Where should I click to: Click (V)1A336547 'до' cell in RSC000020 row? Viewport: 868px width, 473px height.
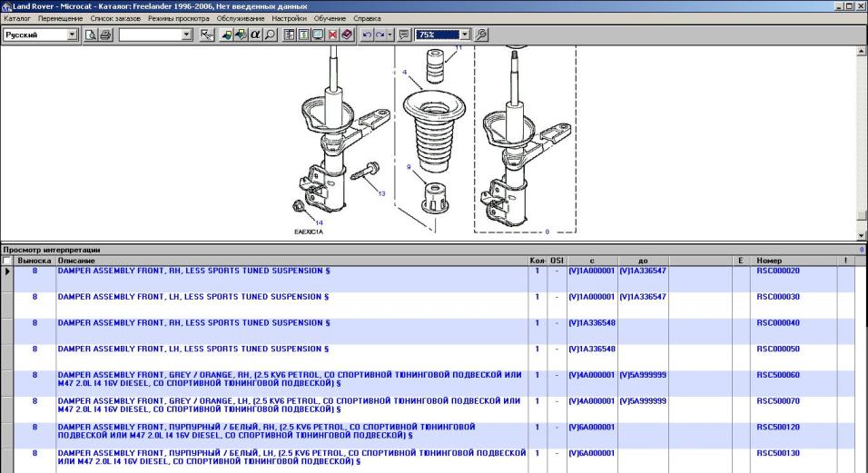pyautogui.click(x=642, y=271)
